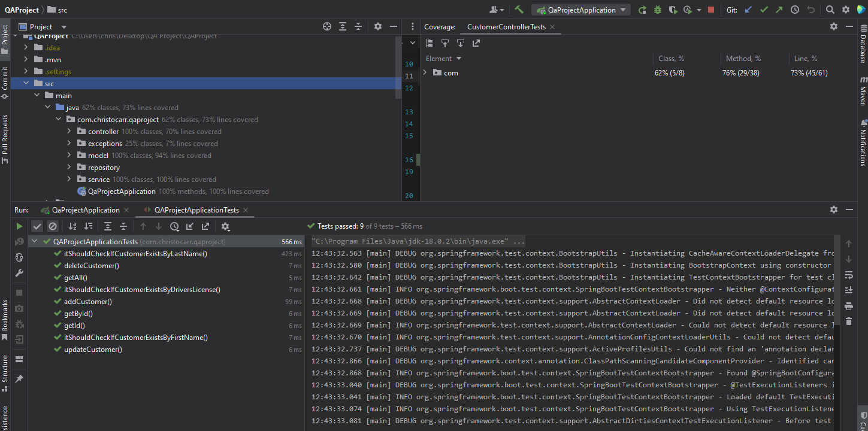Sort test results alphabetically
868x431 pixels.
pos(72,226)
